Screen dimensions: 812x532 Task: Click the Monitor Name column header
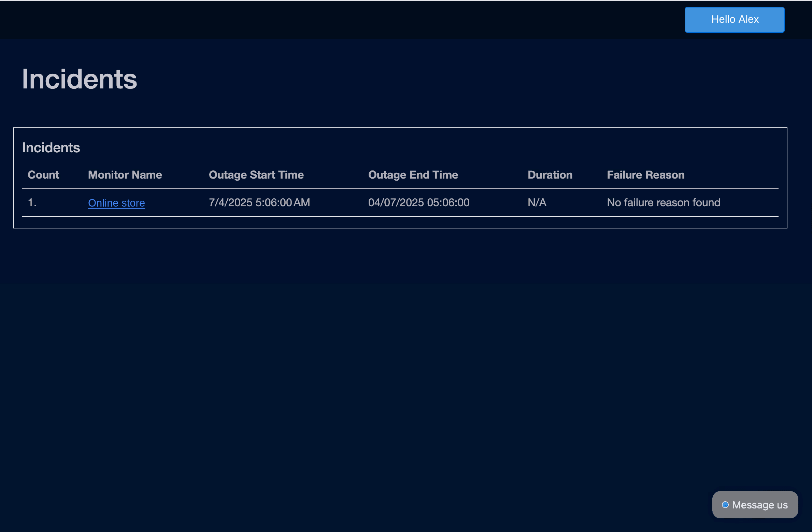(125, 175)
